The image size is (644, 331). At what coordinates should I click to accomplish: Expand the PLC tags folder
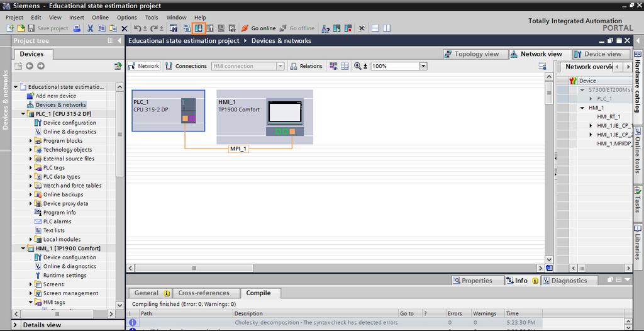tap(30, 168)
